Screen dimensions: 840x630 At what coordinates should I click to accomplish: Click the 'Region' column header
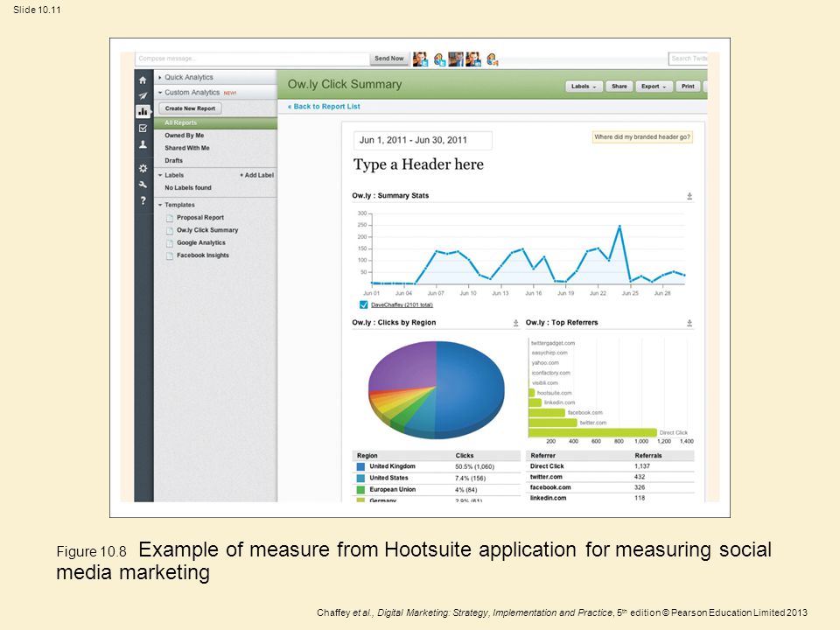click(x=367, y=455)
